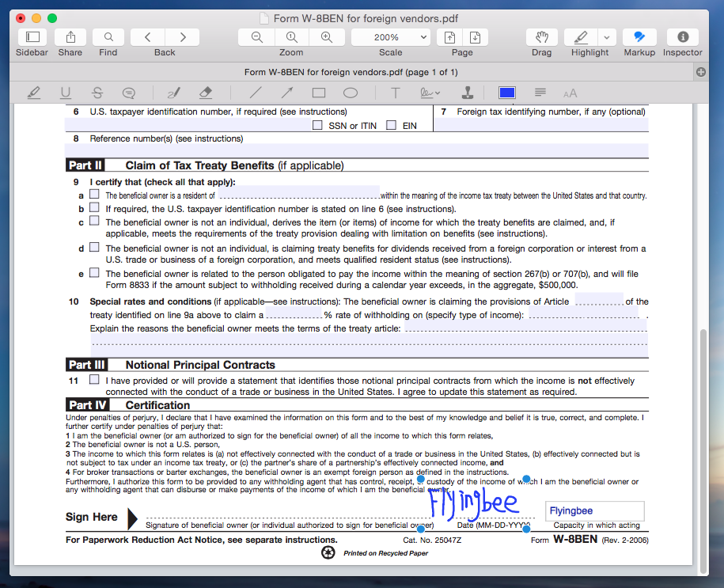Select the Eraser tool
The image size is (724, 588).
point(206,93)
